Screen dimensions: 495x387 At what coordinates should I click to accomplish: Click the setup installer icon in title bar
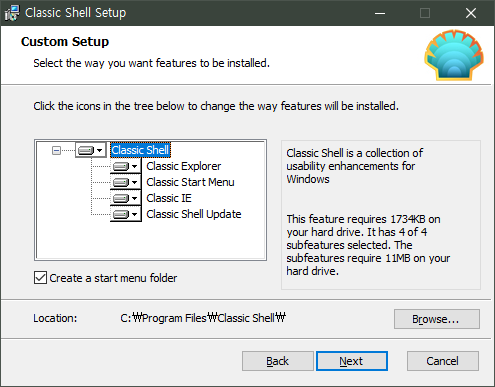(12, 13)
